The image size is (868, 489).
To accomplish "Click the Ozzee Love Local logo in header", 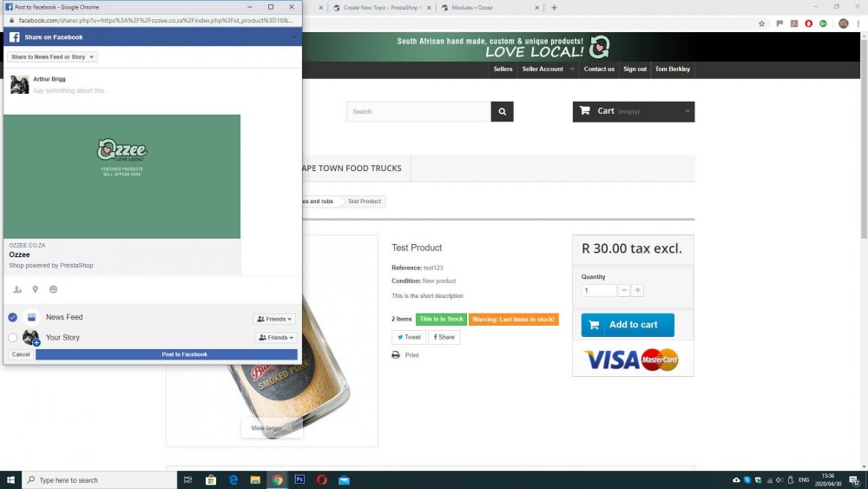I will [599, 47].
